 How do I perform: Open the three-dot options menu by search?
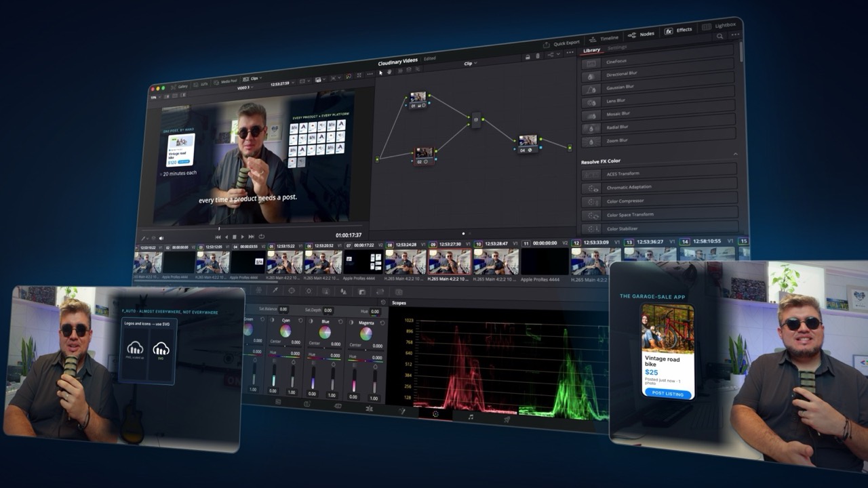[x=734, y=35]
